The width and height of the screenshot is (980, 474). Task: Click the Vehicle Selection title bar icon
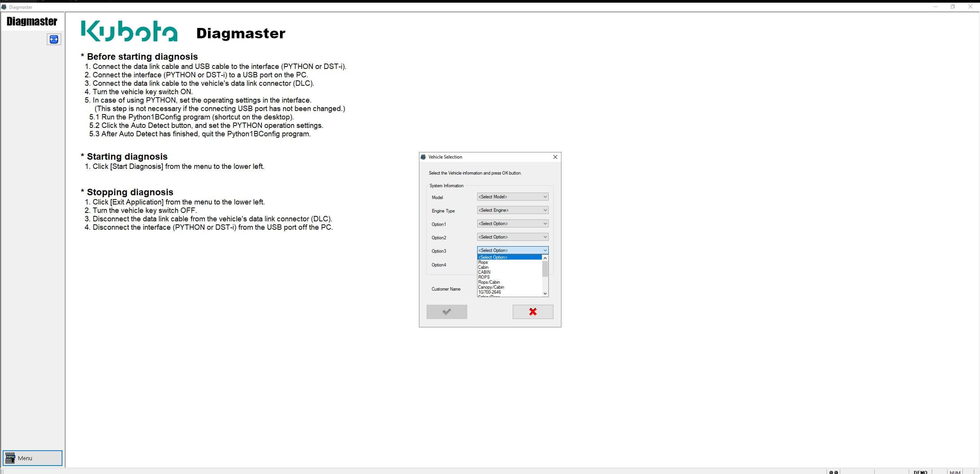tap(423, 157)
